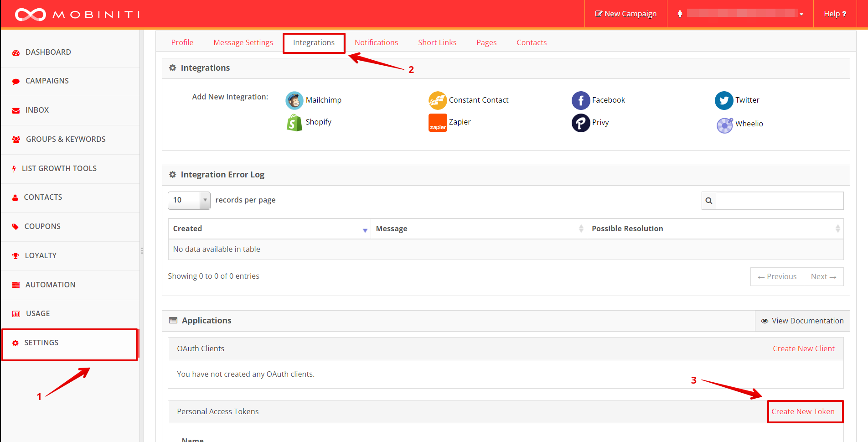Screen dimensions: 868x442
Task: Click the New Campaign edit icon
Action: (x=599, y=14)
